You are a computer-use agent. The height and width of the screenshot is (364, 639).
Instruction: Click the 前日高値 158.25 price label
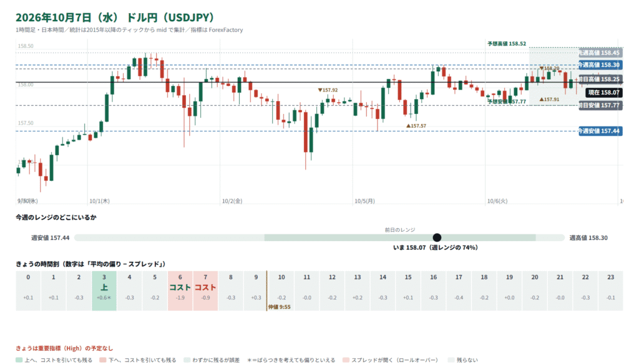point(600,79)
